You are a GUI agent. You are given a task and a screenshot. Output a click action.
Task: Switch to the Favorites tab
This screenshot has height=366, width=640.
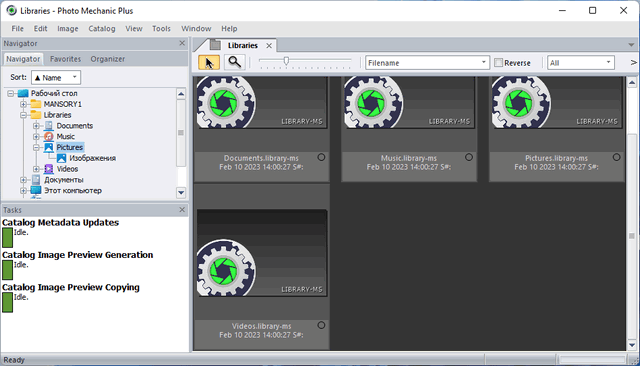(x=65, y=59)
